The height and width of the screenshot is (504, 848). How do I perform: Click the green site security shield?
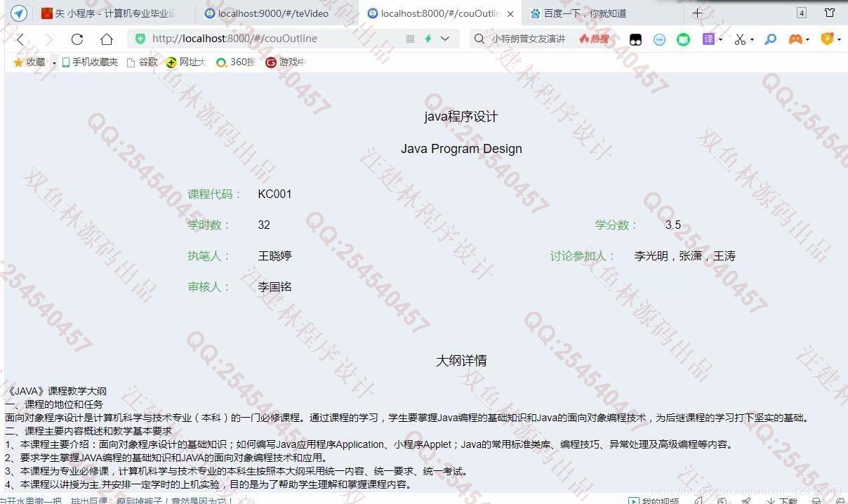point(140,39)
